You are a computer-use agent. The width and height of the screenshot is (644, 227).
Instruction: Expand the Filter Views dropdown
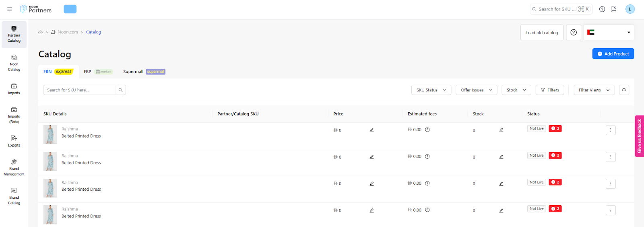[594, 90]
